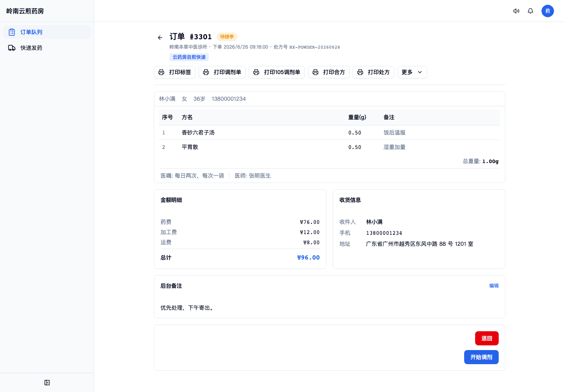Click the red 退回 button
The height and width of the screenshot is (392, 565).
(487, 338)
